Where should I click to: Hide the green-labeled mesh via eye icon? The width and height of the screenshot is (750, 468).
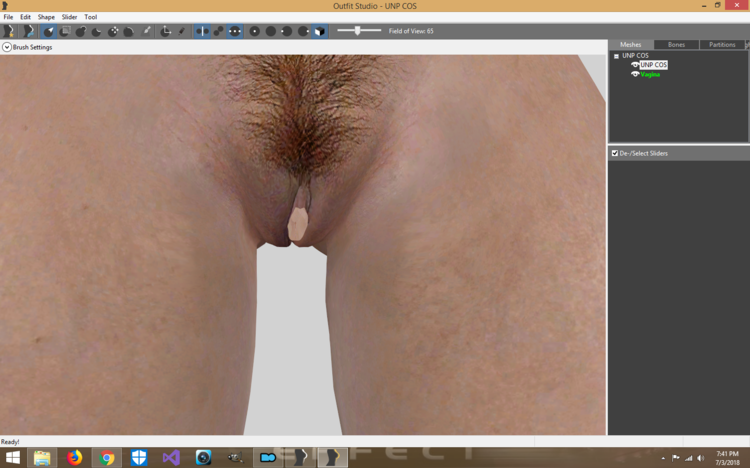[x=635, y=74]
